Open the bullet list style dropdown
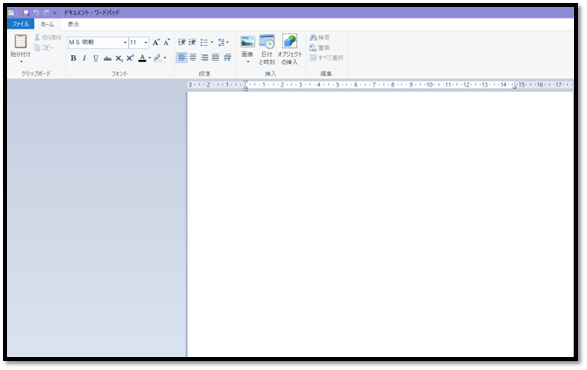 (212, 42)
